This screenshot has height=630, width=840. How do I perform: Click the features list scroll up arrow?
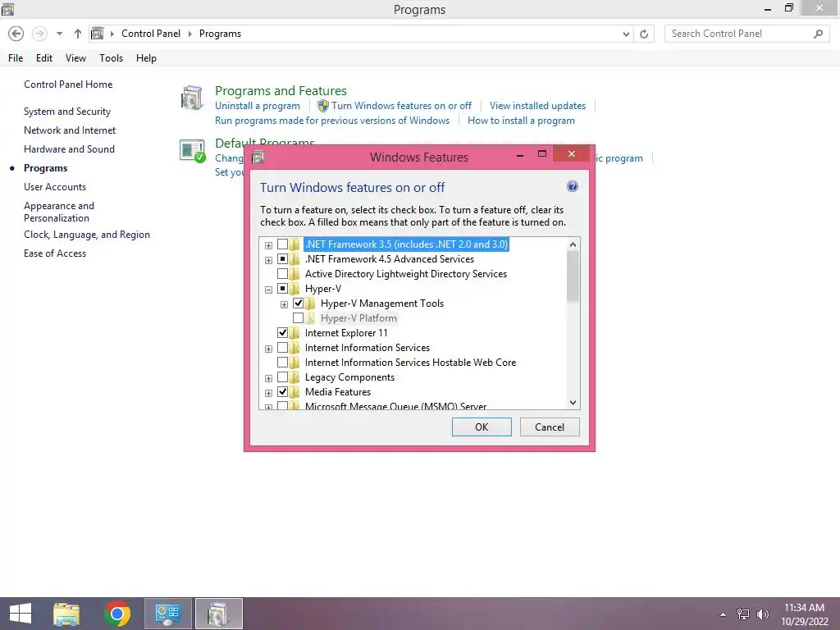pos(573,244)
